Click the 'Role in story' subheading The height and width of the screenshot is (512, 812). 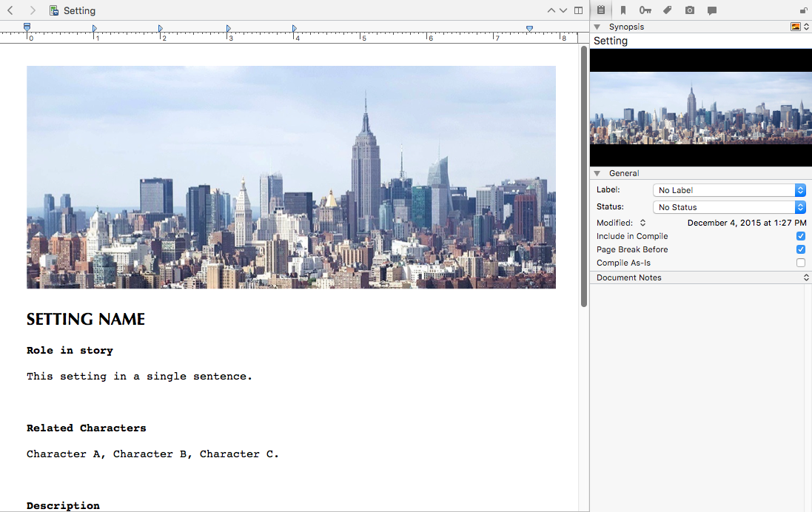pyautogui.click(x=70, y=351)
